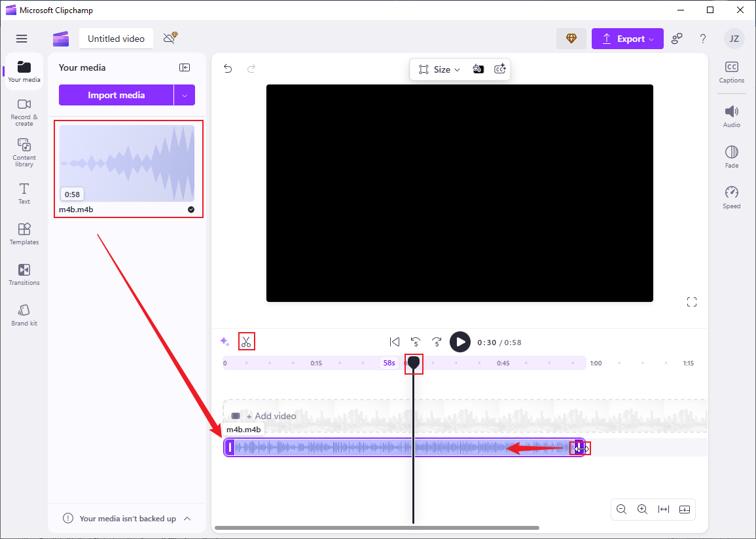Screen dimensions: 756x539
Task: Click the Export button
Action: coord(627,39)
